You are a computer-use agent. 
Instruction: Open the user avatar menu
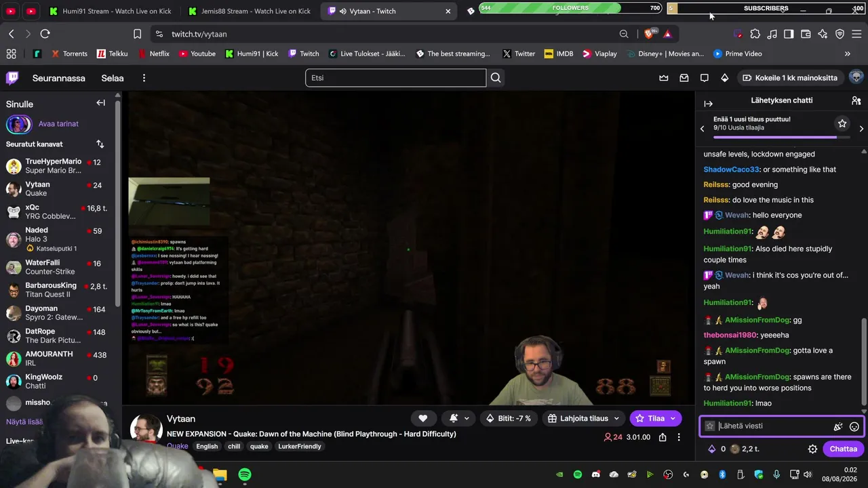tap(856, 77)
